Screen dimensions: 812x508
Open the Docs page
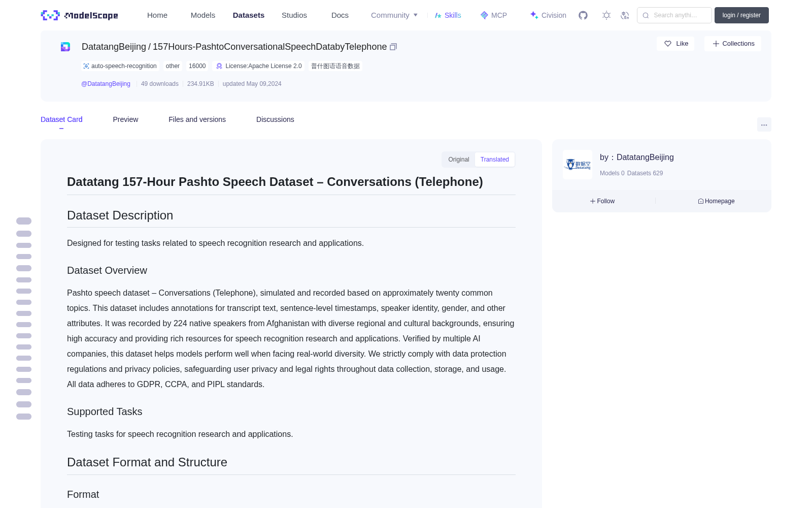[340, 15]
